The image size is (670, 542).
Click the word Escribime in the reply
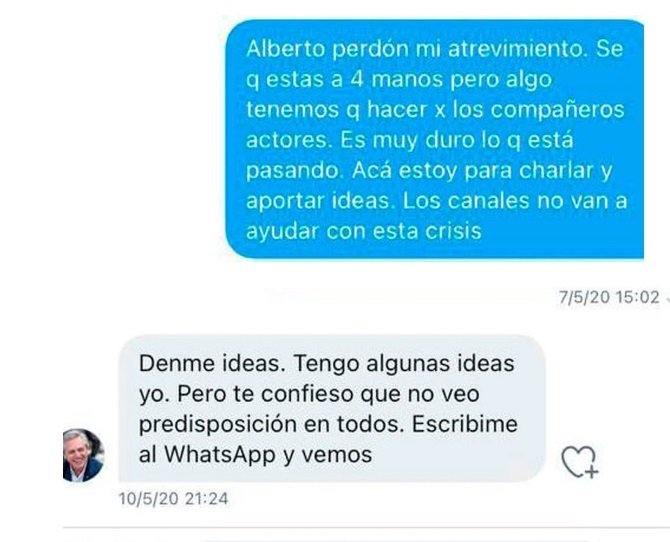click(465, 424)
